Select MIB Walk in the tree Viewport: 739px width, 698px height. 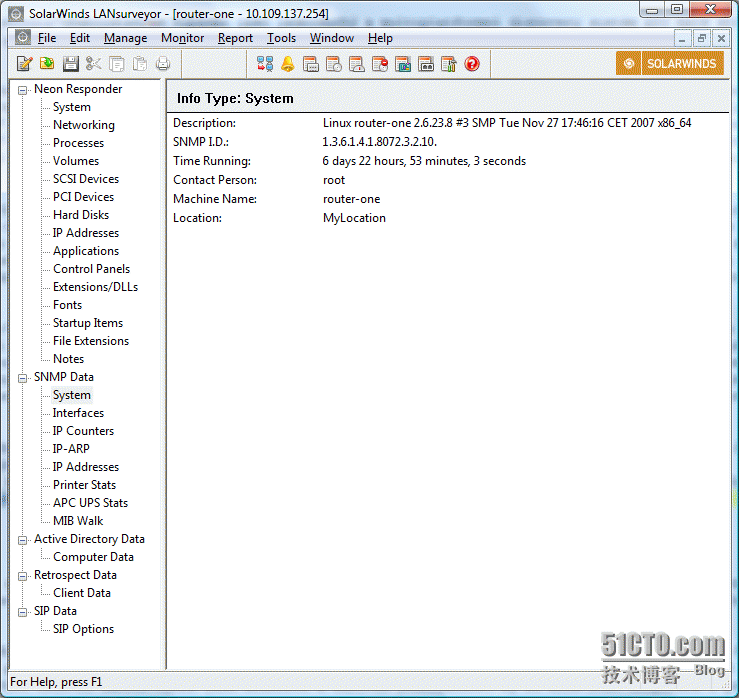click(78, 521)
